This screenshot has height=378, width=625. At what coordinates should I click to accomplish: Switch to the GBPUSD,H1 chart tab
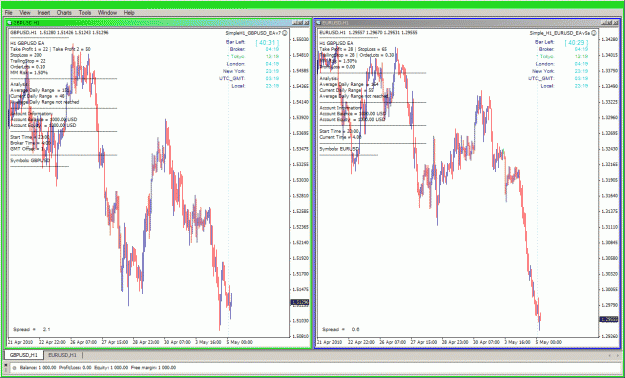tap(24, 355)
